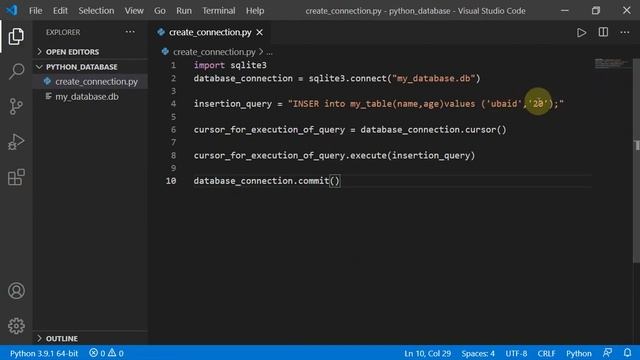
Task: Select my_database.db in the file tree
Action: coord(91,97)
